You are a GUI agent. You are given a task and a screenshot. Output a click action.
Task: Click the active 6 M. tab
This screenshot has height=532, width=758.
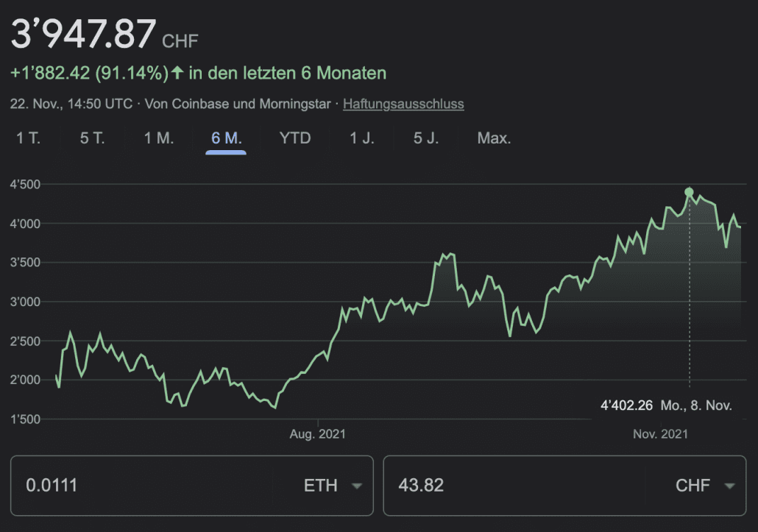point(226,138)
